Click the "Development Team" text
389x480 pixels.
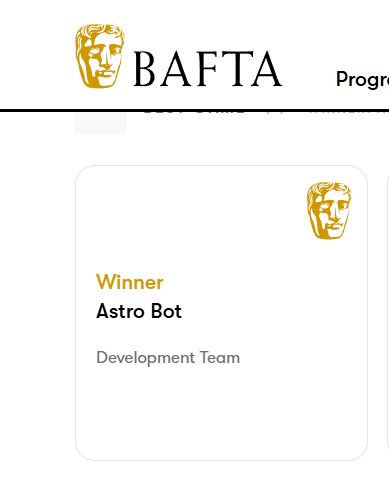point(168,358)
